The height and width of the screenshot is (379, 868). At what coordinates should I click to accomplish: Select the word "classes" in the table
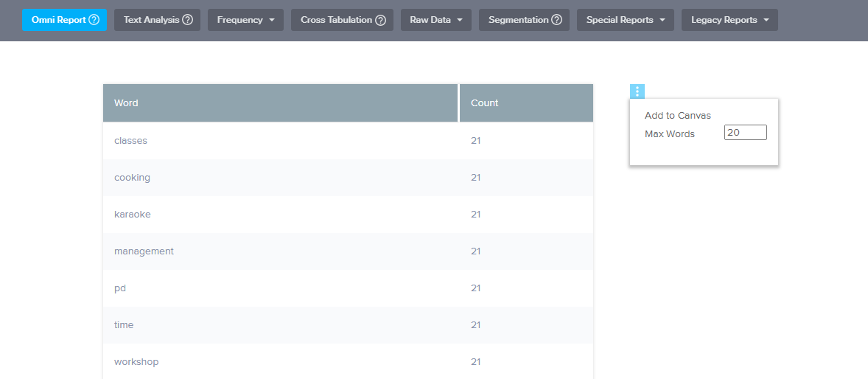[130, 141]
